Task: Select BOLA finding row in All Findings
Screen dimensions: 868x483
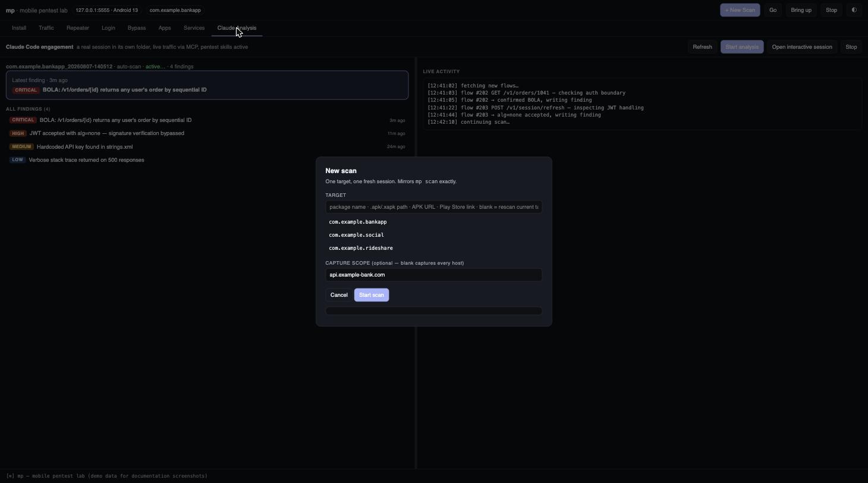Action: [207, 120]
